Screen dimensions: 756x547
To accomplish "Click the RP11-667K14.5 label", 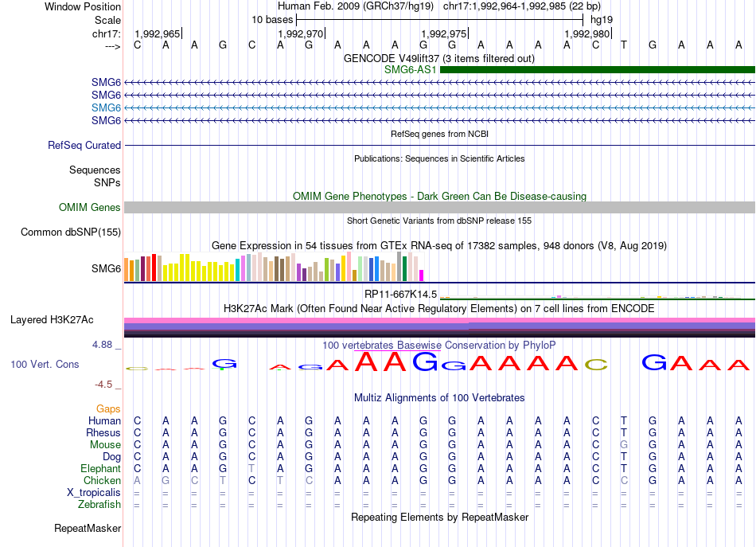I will [x=400, y=295].
